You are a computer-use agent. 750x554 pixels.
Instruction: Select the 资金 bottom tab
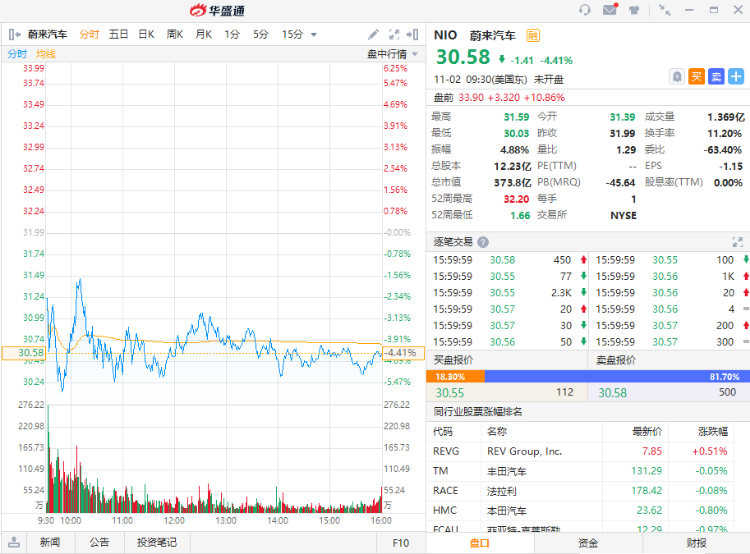588,543
